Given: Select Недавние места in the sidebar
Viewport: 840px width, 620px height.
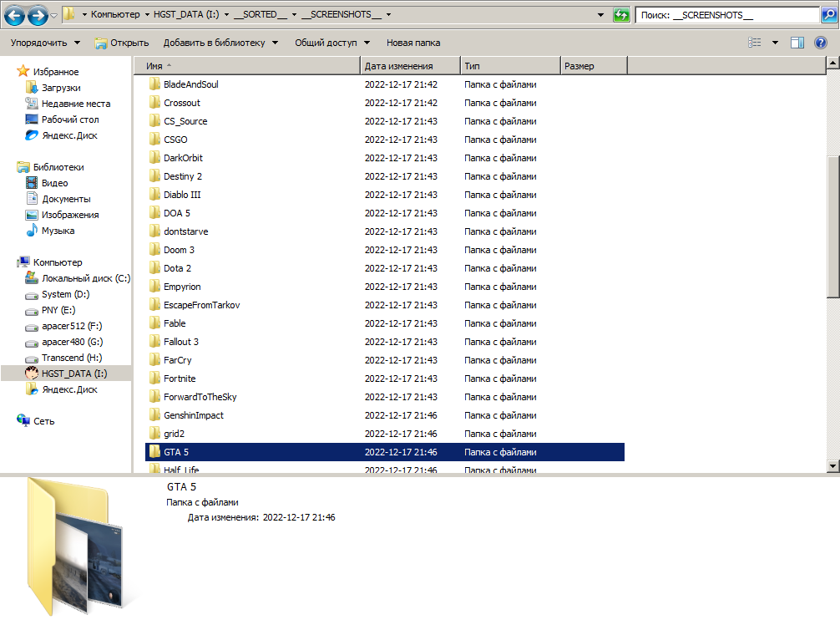Looking at the screenshot, I should click(76, 104).
